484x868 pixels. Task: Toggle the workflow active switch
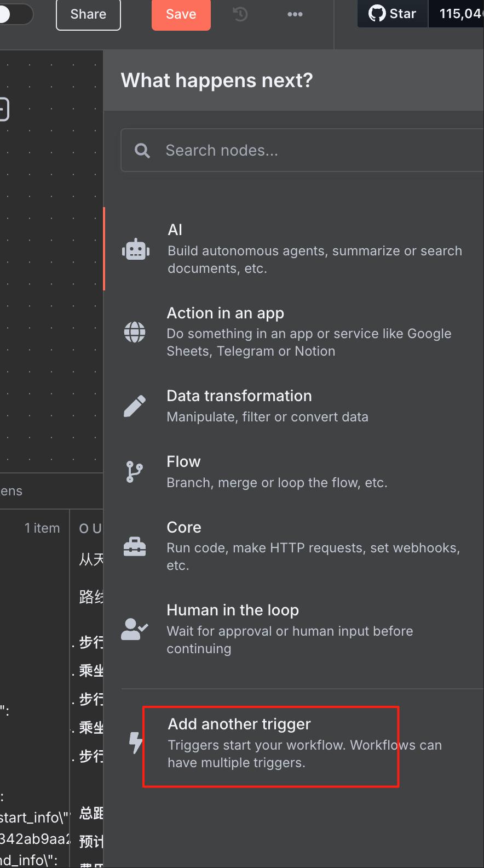(15, 14)
